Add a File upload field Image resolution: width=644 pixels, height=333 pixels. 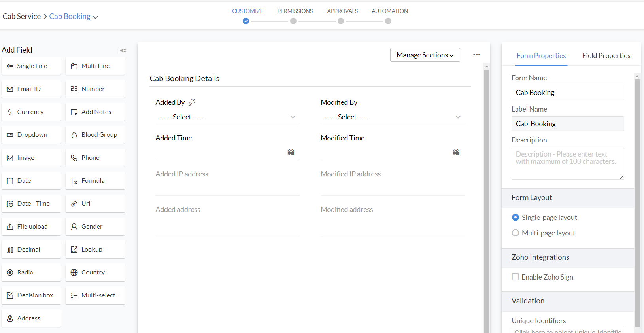pyautogui.click(x=31, y=227)
